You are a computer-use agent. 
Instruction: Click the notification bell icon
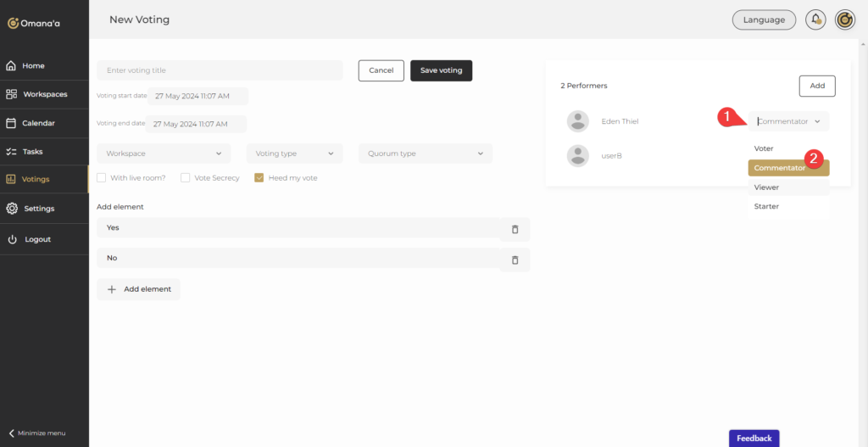pyautogui.click(x=815, y=20)
